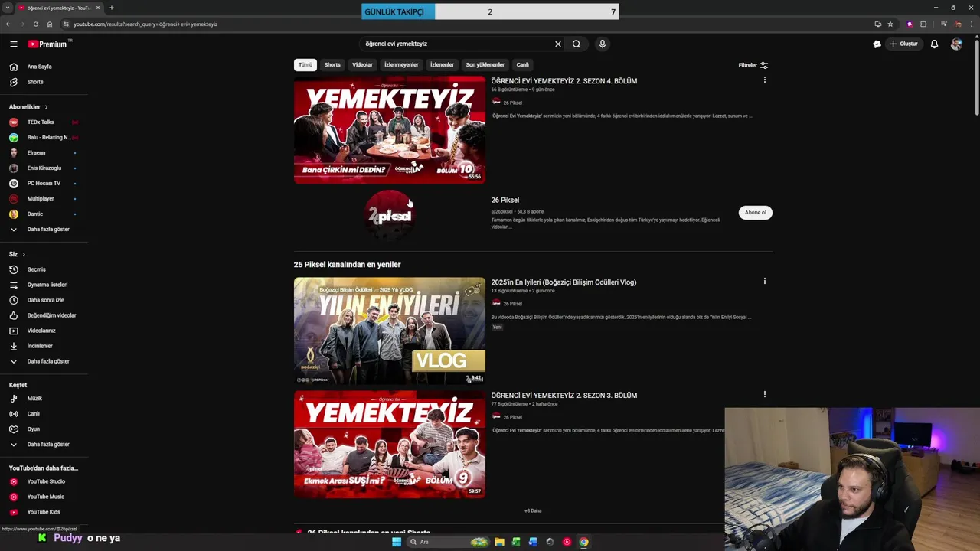The width and height of the screenshot is (980, 551).
Task: Expand Daha fazla göster under Keşfet
Action: pyautogui.click(x=47, y=445)
